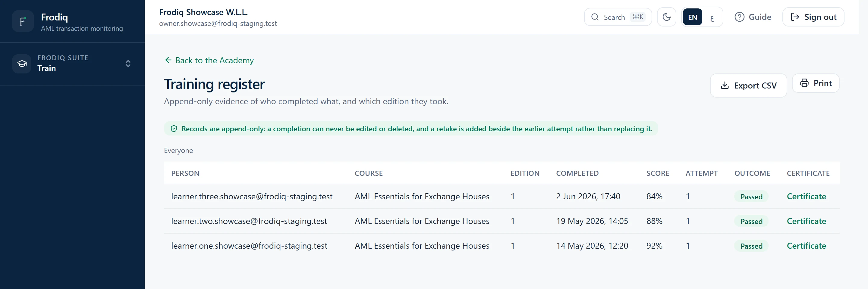Select learner.two.showcase@frodiq-staging.test cell

point(249,221)
